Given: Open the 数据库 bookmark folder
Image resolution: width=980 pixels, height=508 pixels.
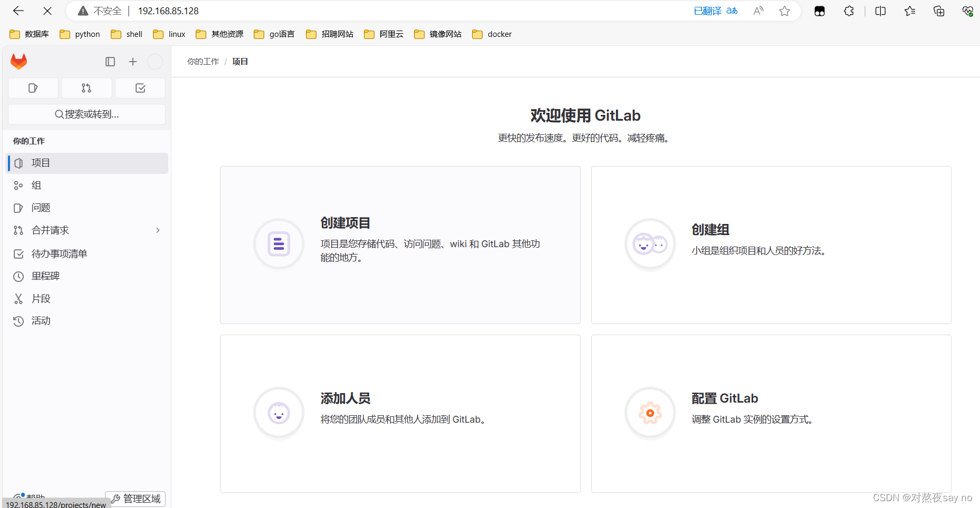Looking at the screenshot, I should 30,34.
